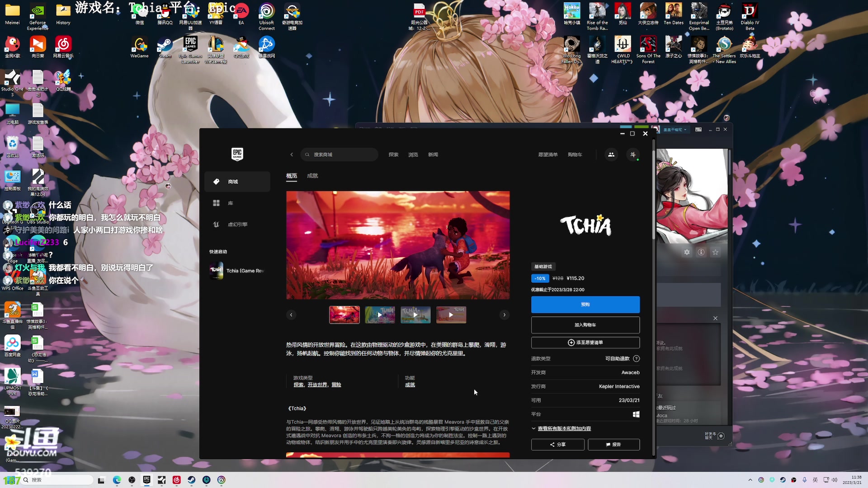Open the 探索 genre link
The height and width of the screenshot is (488, 868).
pyautogui.click(x=298, y=385)
